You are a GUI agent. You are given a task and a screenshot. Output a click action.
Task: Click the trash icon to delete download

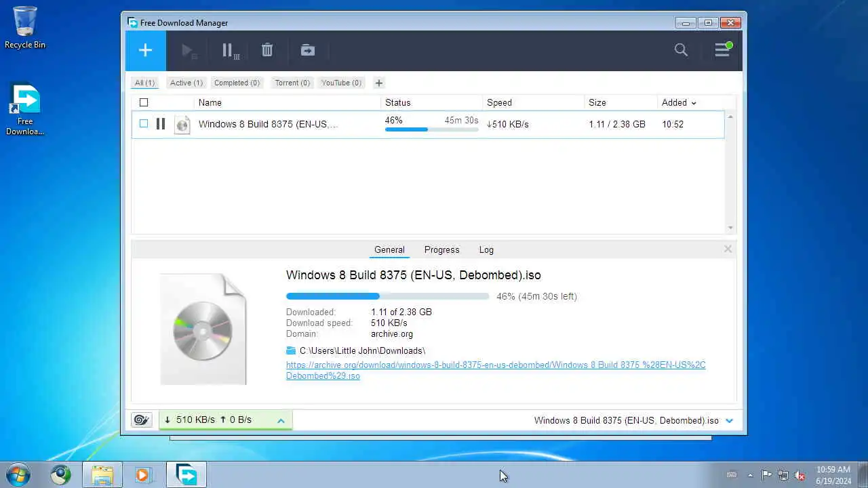267,50
